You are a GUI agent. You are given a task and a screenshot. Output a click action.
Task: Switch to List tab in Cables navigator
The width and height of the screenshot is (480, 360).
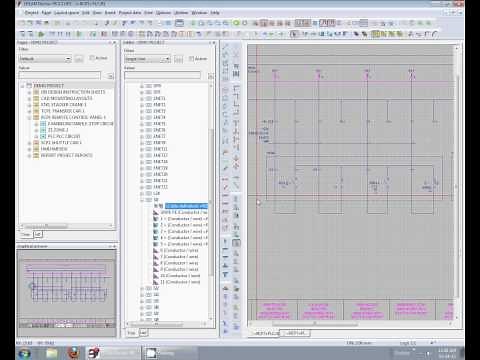[x=143, y=333]
